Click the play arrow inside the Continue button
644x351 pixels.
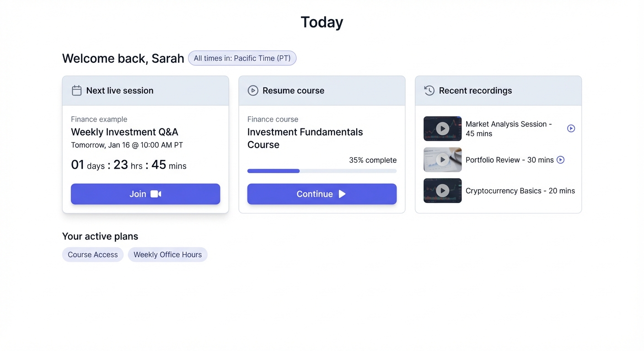(342, 194)
